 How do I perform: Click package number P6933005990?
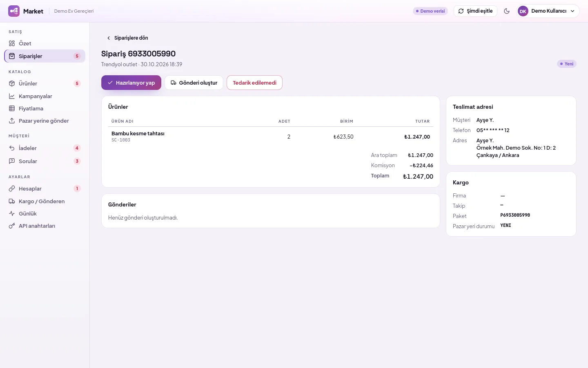(x=515, y=215)
